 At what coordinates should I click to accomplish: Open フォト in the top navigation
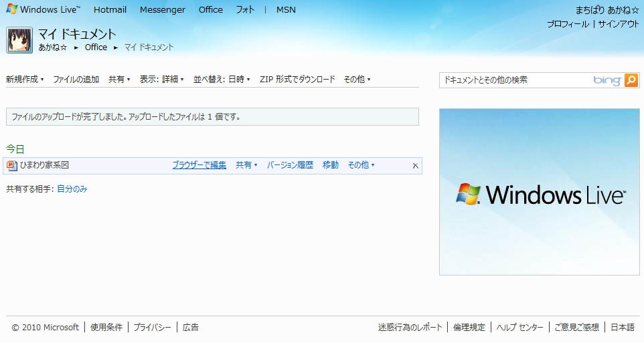(x=245, y=9)
